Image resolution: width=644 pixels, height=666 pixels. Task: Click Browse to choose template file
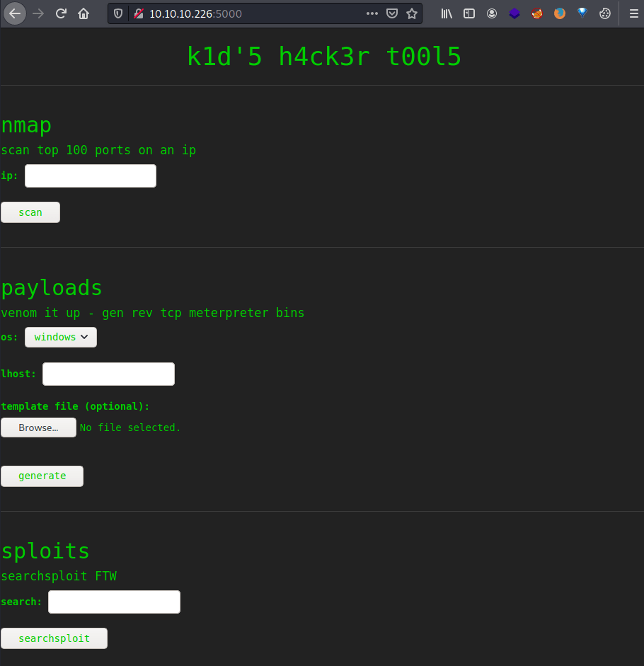click(38, 427)
